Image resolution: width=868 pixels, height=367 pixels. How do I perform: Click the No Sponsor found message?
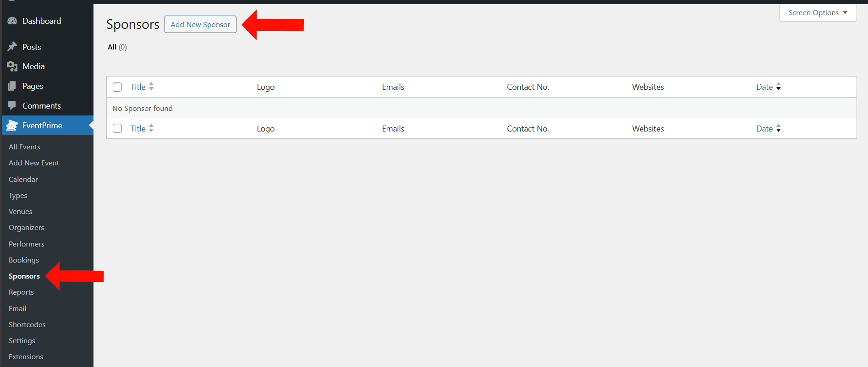click(143, 108)
